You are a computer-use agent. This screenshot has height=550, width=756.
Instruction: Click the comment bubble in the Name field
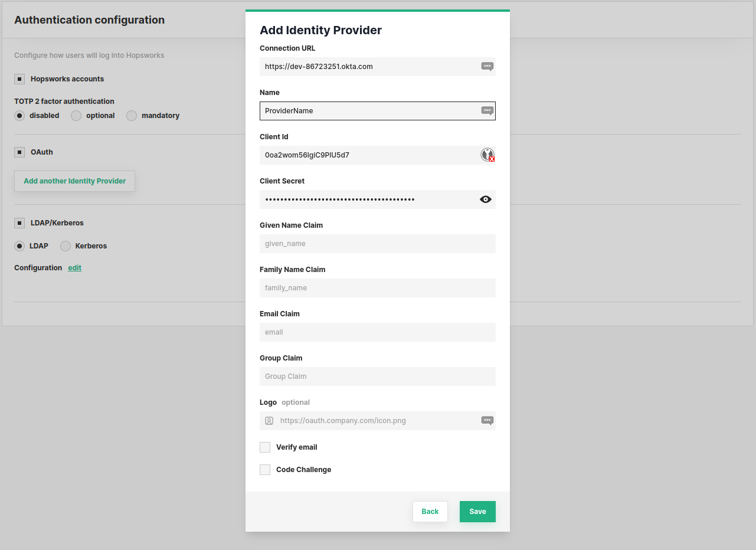487,110
